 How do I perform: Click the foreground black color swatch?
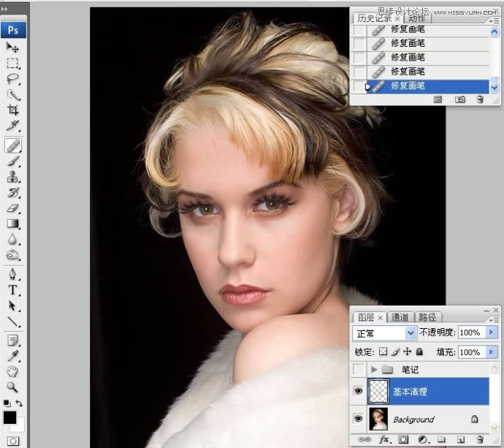tap(9, 417)
